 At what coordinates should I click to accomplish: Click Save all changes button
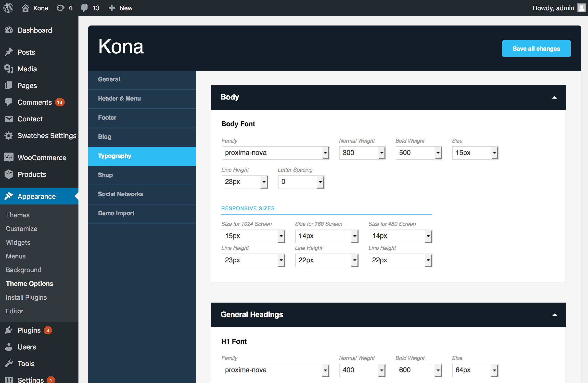536,49
